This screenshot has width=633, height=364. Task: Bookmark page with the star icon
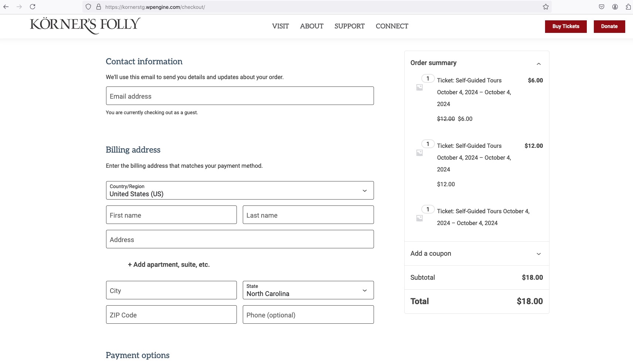click(x=545, y=7)
